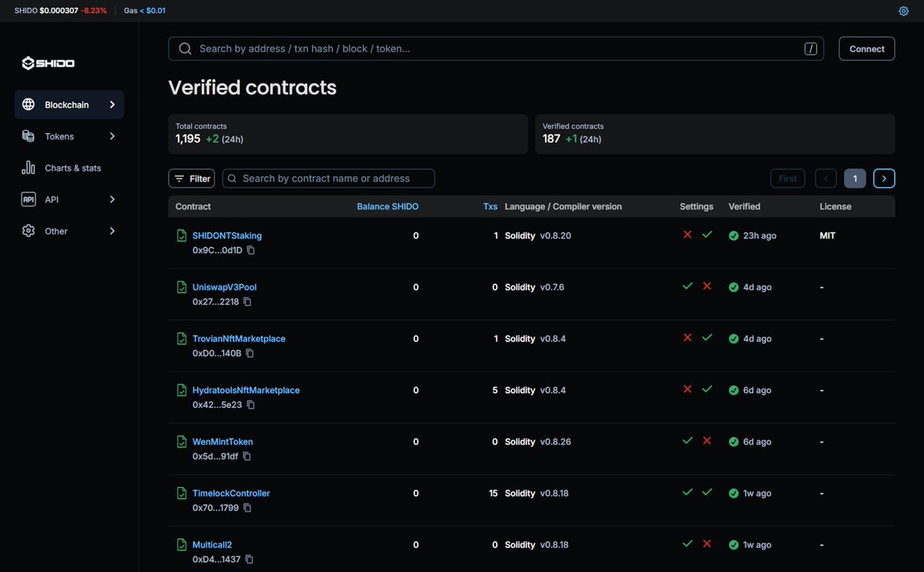This screenshot has width=924, height=572.
Task: Click verified contract icon beside UniswapV3Pool
Action: tap(182, 287)
